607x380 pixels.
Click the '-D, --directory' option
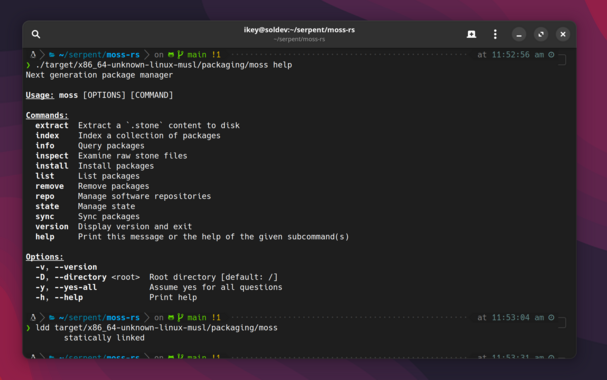tap(71, 277)
